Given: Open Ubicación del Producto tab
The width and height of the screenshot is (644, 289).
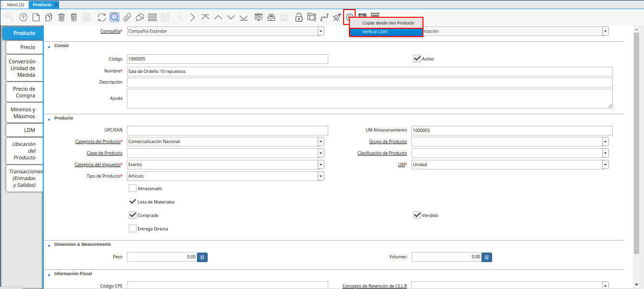Looking at the screenshot, I should click(25, 151).
